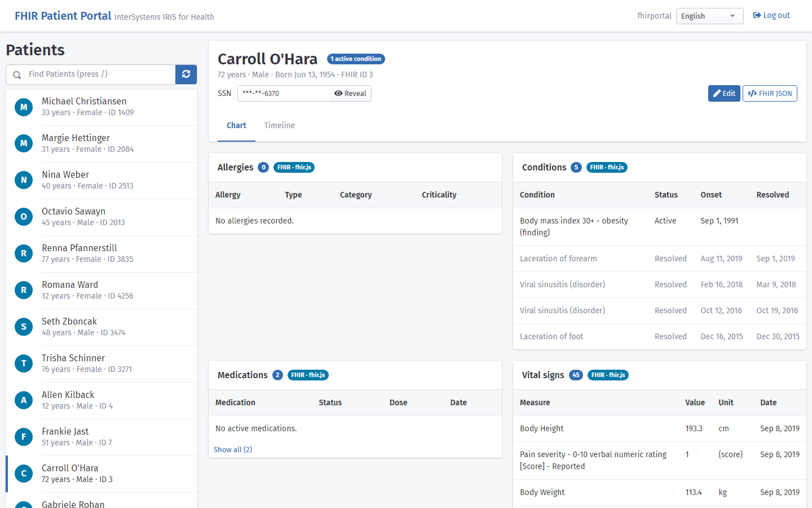The image size is (812, 508).
Task: Click Renna Pfannerstill's avatar circle
Action: 24,253
